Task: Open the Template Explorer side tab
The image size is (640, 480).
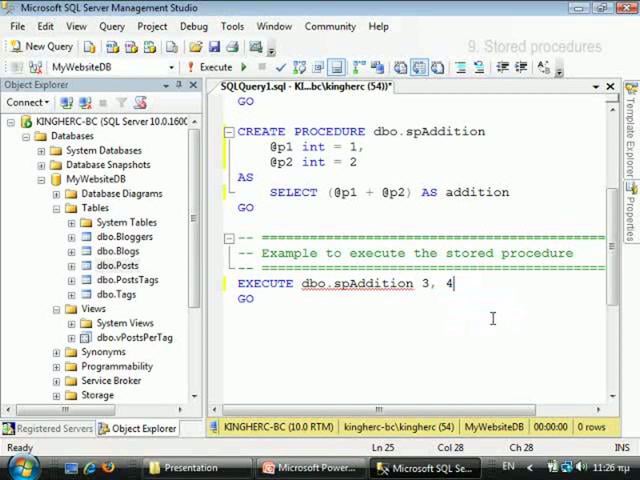Action: coord(631,130)
